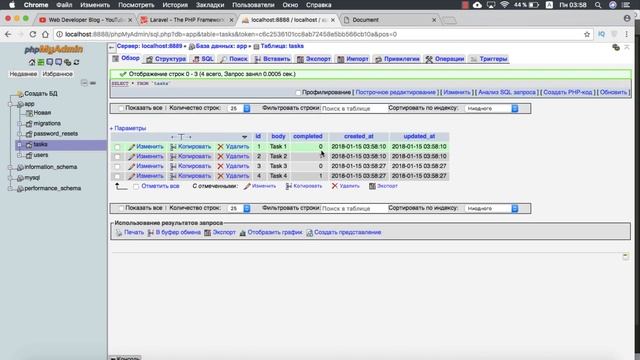Open the 'migrations' table in sidebar
The height and width of the screenshot is (360, 640).
pos(47,123)
